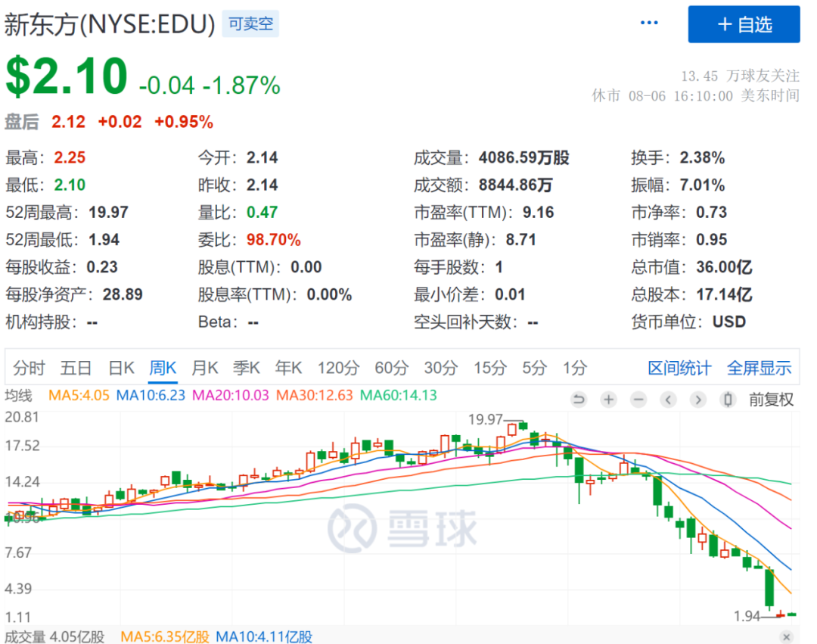Click the 19.97 high marker on chart
The height and width of the screenshot is (644, 817).
(x=485, y=419)
